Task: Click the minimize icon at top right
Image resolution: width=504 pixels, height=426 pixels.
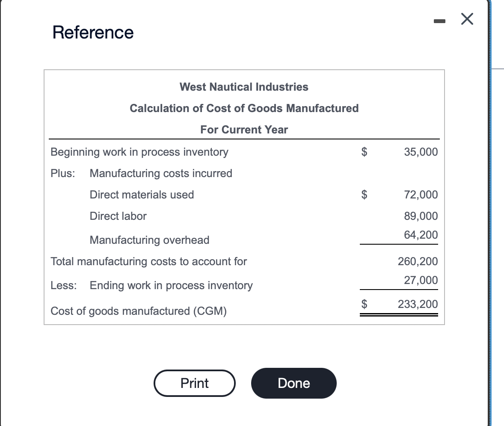Action: [x=439, y=20]
